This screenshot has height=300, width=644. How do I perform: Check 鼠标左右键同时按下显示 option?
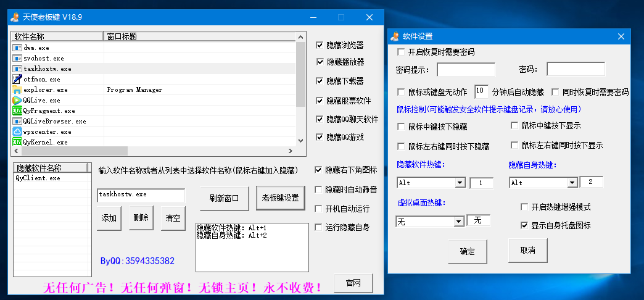click(x=514, y=145)
